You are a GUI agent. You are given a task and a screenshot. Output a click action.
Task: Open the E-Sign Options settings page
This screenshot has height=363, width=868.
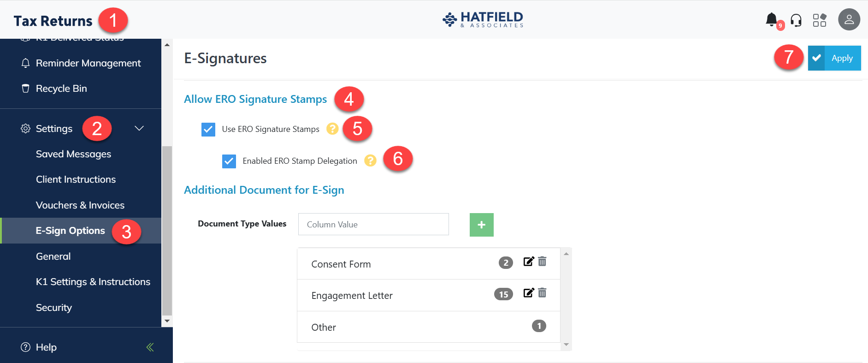(71, 231)
